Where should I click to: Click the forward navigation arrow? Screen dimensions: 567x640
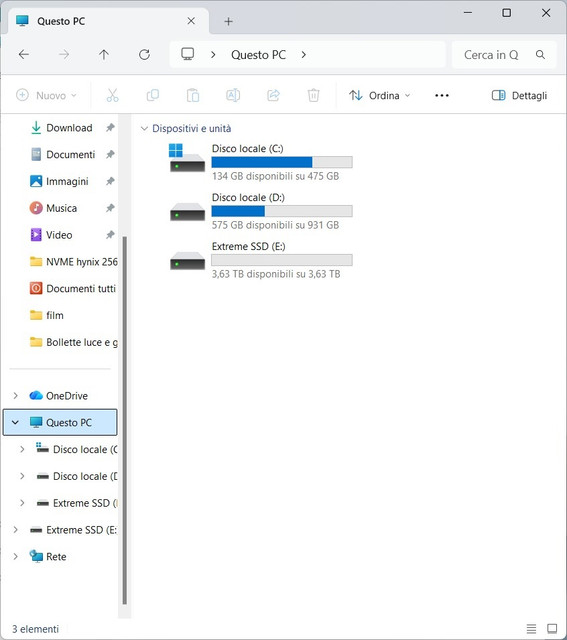pos(64,55)
